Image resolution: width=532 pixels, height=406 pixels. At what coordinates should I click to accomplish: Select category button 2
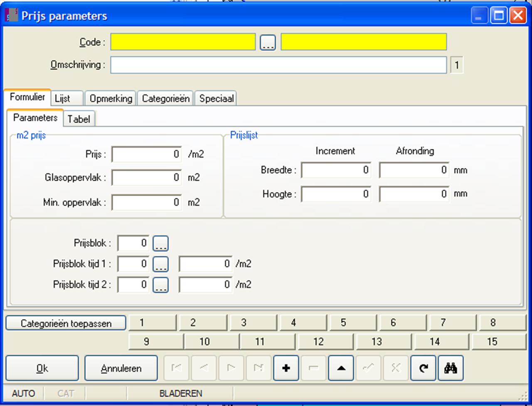pyautogui.click(x=203, y=323)
